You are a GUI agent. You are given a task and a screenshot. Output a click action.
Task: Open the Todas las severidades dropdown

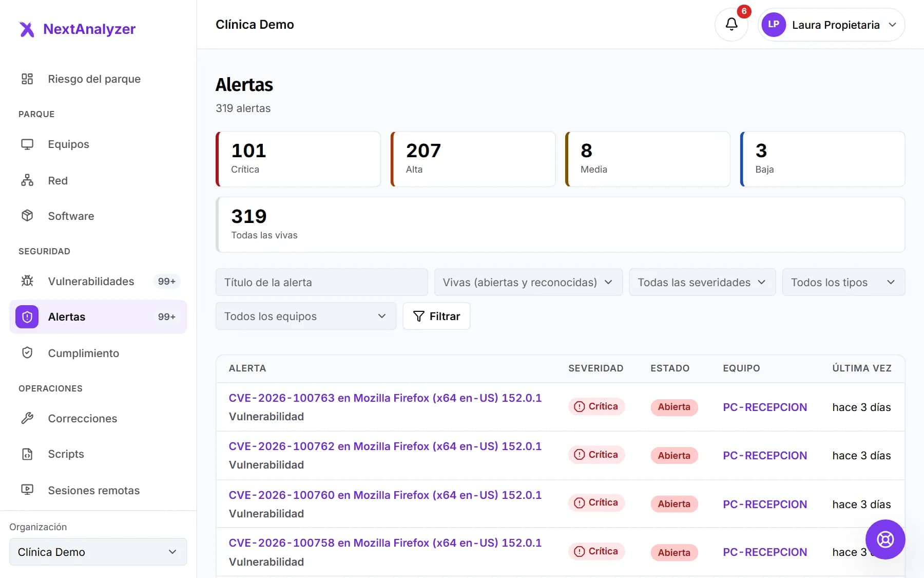(x=702, y=282)
